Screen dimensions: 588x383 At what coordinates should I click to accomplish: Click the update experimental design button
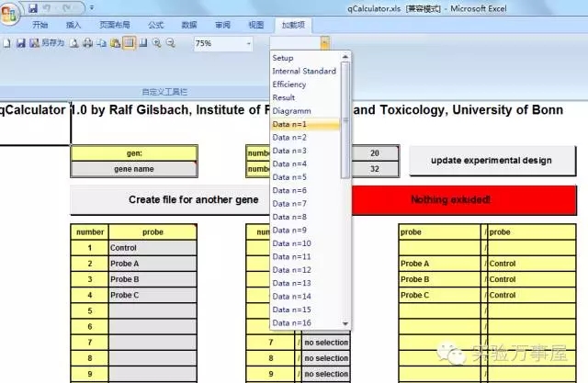pyautogui.click(x=492, y=161)
